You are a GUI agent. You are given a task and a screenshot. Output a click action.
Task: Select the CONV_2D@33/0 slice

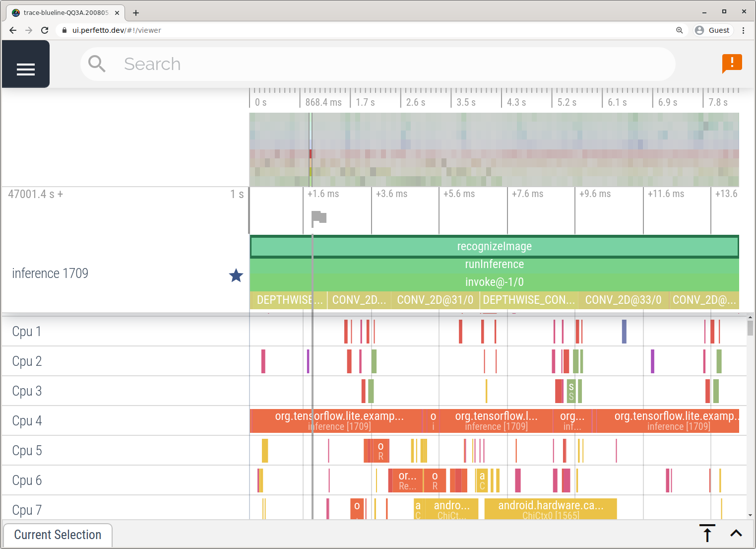tap(623, 300)
